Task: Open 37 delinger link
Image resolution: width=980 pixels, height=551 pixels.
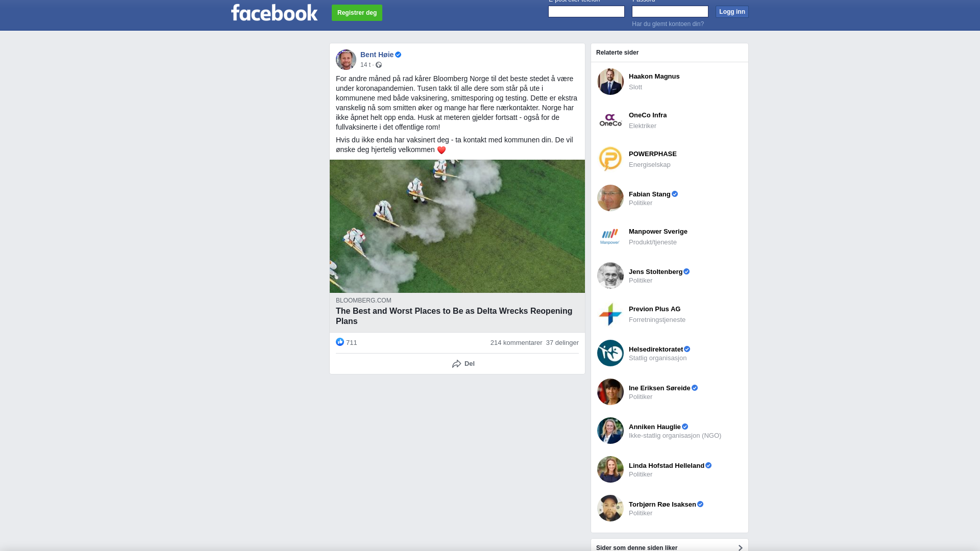Action: [562, 343]
